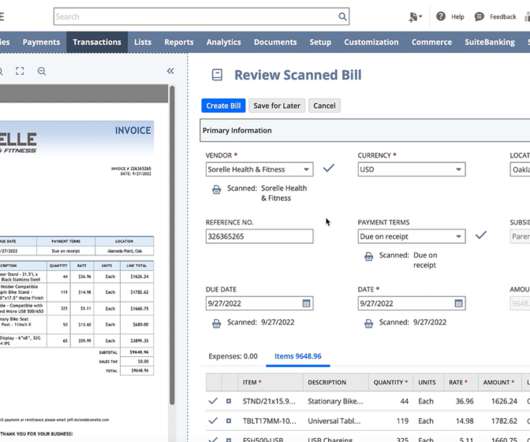Click the 1626.24 amount cell
530x442 pixels.
504,401
